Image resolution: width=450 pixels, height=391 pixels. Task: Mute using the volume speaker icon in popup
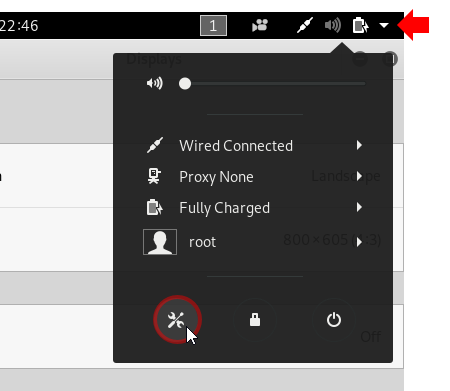pyautogui.click(x=155, y=83)
